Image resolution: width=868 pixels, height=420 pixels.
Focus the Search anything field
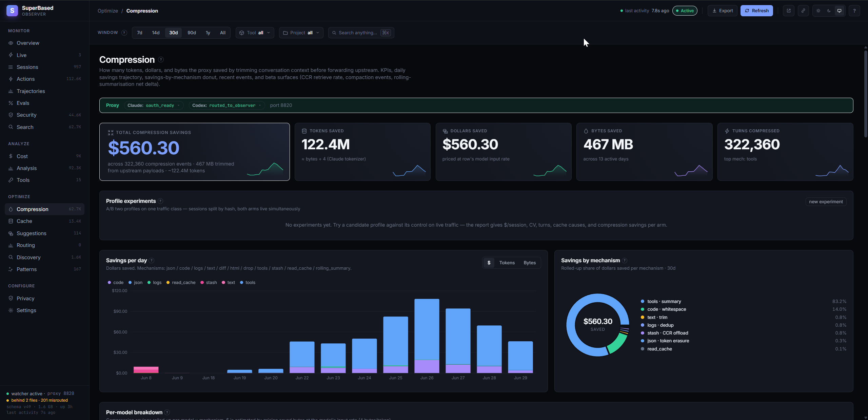tap(361, 33)
